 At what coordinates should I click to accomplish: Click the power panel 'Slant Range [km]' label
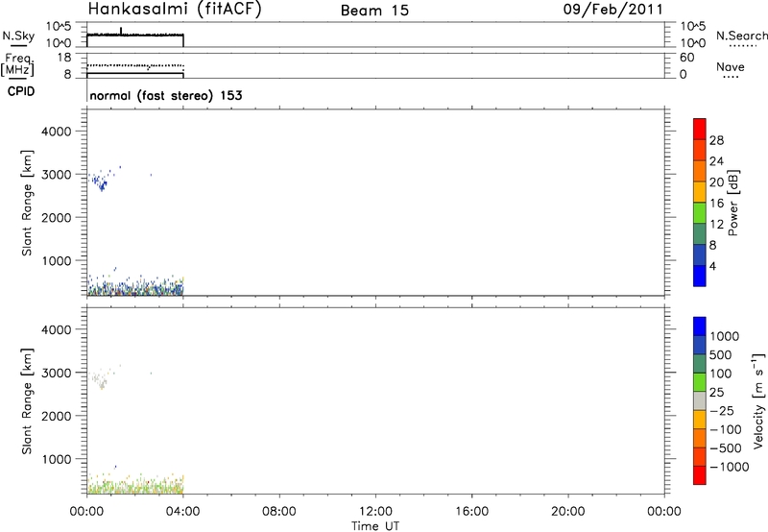click(x=27, y=203)
